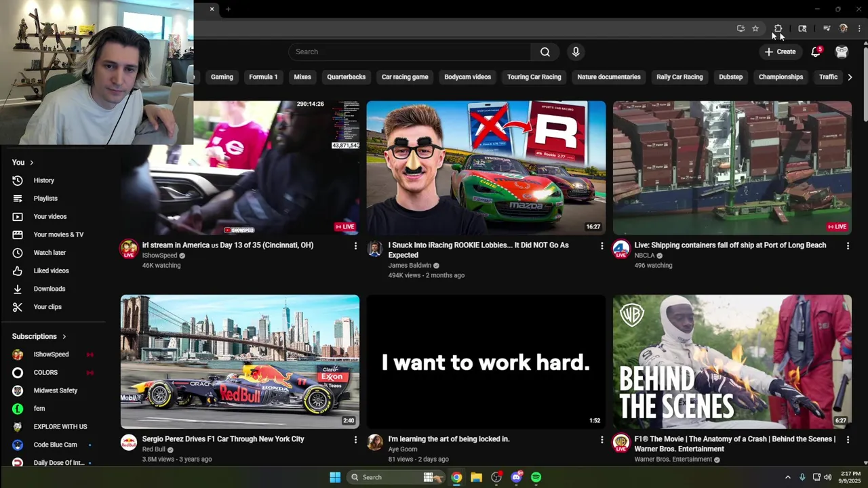The image size is (868, 488).
Task: Open the Chrome three-dot menu
Action: [x=859, y=28]
